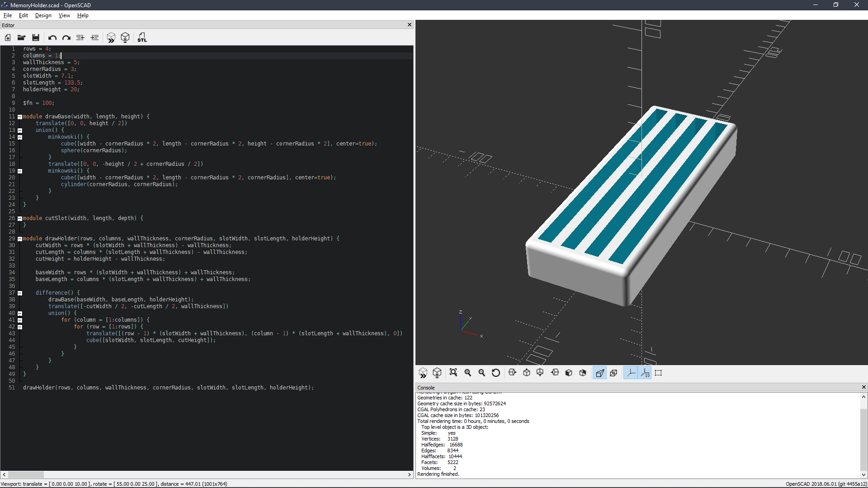This screenshot has width=868, height=488.
Task: Click the Preview icon in the viewport toolbar
Action: (x=423, y=373)
